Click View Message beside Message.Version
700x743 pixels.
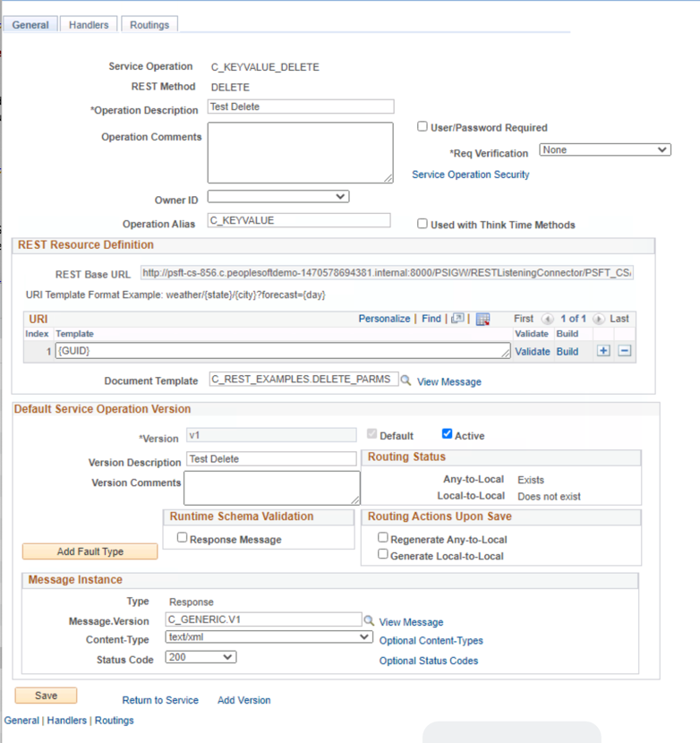[x=411, y=621]
